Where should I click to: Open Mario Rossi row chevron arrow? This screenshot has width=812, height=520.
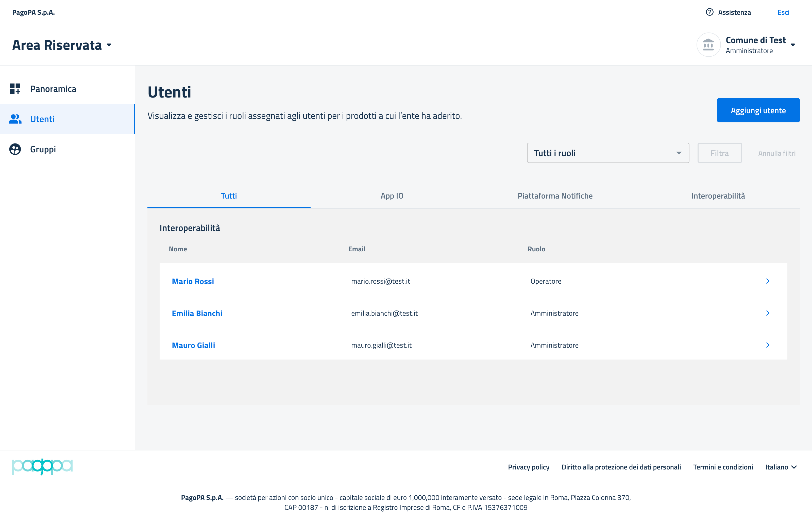click(x=768, y=281)
